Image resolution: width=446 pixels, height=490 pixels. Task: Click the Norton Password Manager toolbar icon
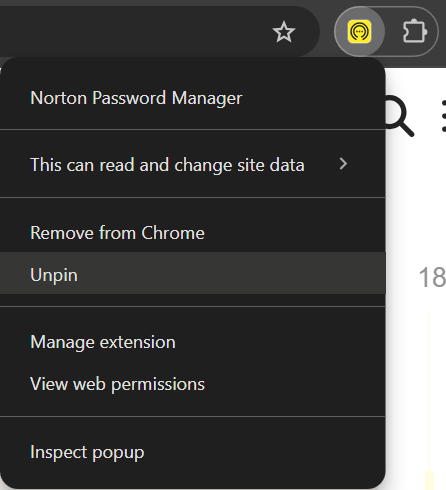pos(359,32)
